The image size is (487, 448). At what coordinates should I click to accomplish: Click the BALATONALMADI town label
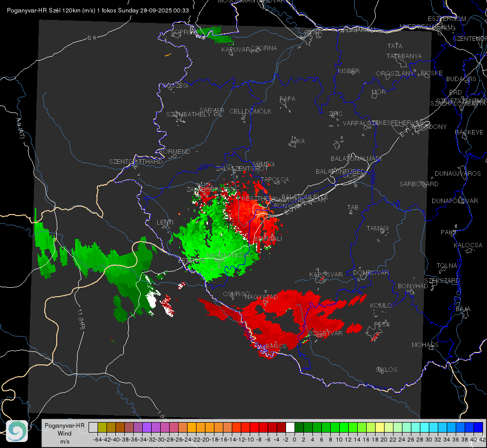[x=356, y=159]
